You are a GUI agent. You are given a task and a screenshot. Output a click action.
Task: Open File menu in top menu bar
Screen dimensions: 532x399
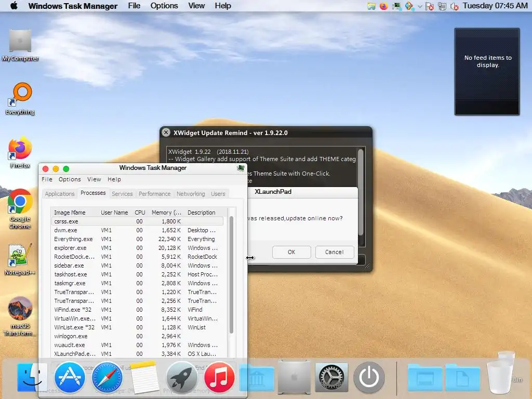pos(134,6)
